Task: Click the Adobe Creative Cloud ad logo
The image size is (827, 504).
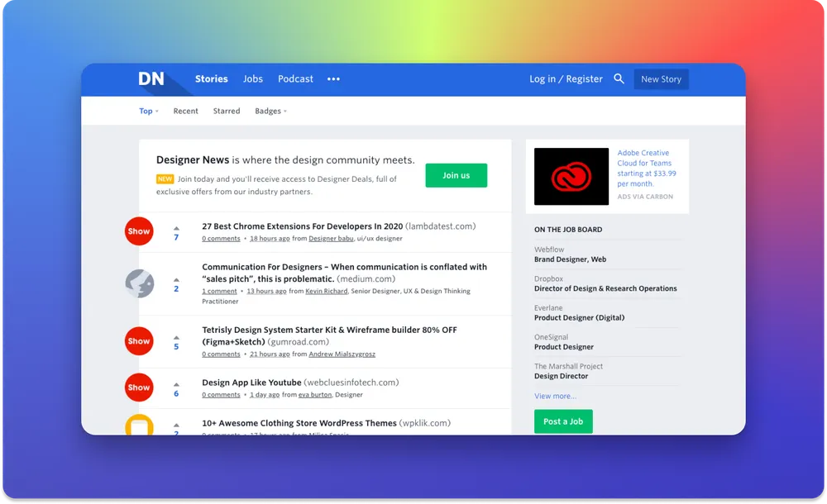Action: [571, 176]
